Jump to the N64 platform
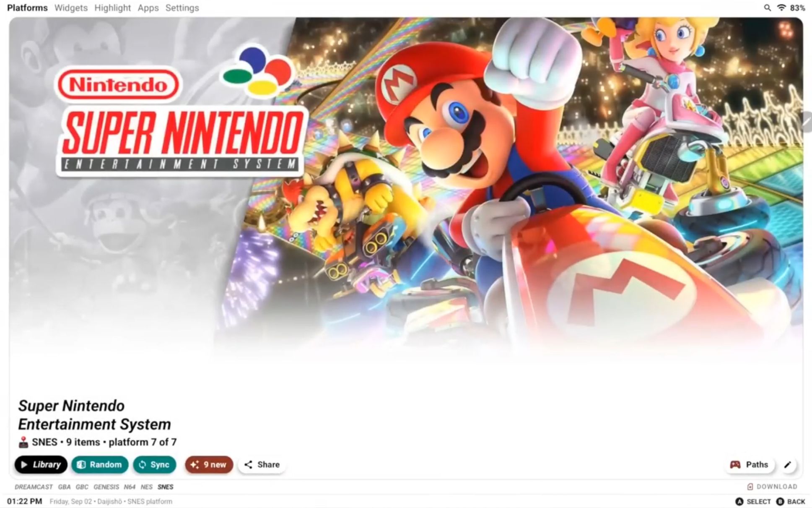Image resolution: width=812 pixels, height=508 pixels. pos(130,487)
